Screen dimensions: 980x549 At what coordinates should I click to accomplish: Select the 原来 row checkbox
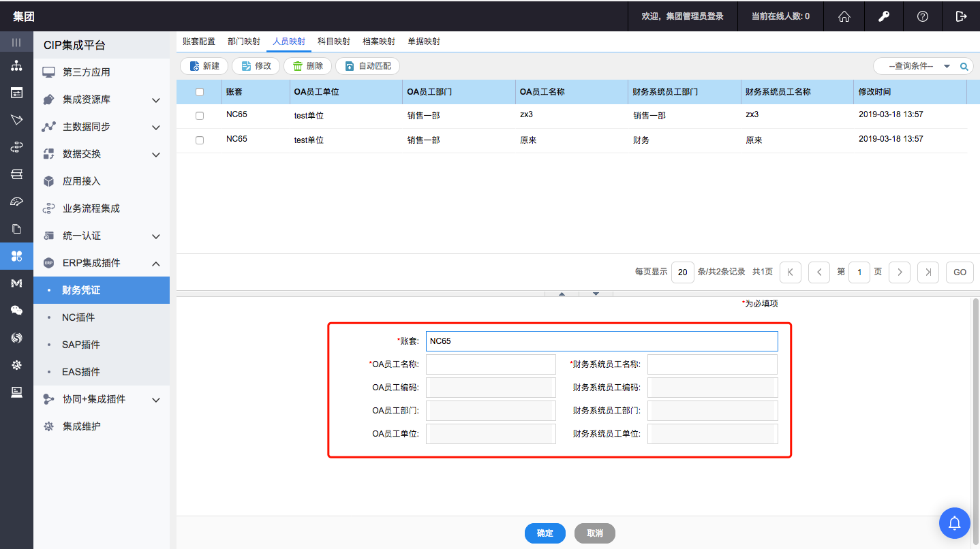click(x=200, y=140)
